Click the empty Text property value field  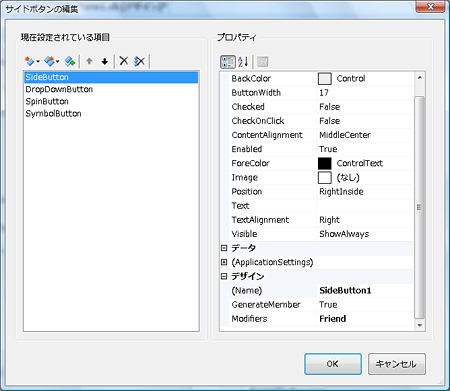pos(365,206)
